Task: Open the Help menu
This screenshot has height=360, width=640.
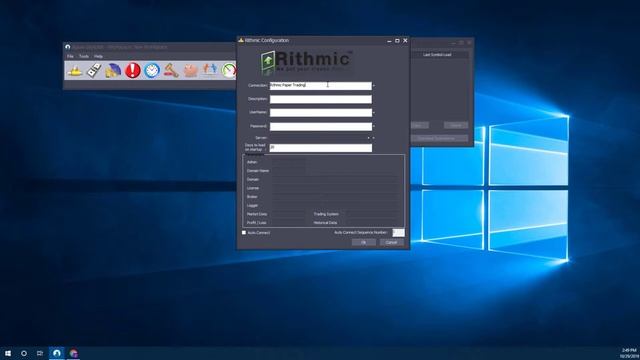Action: click(98, 56)
